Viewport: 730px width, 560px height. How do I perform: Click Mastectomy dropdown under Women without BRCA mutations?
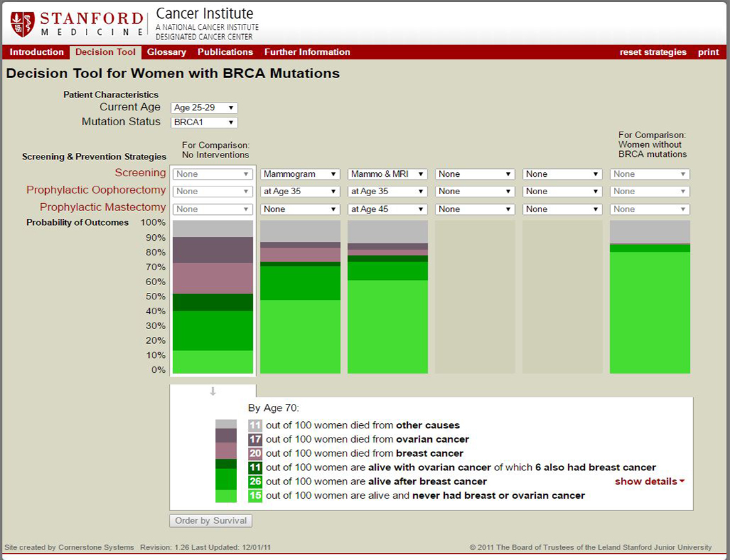[x=650, y=209]
